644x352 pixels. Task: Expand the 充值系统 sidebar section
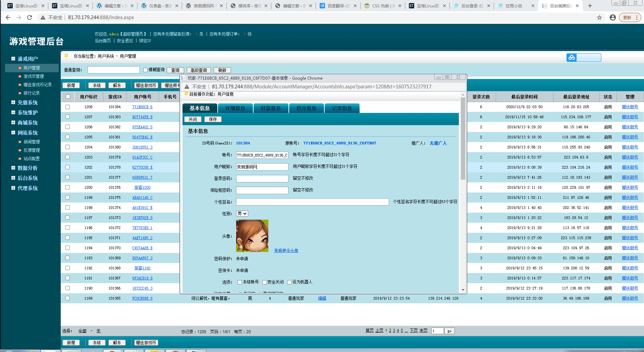tap(13, 102)
